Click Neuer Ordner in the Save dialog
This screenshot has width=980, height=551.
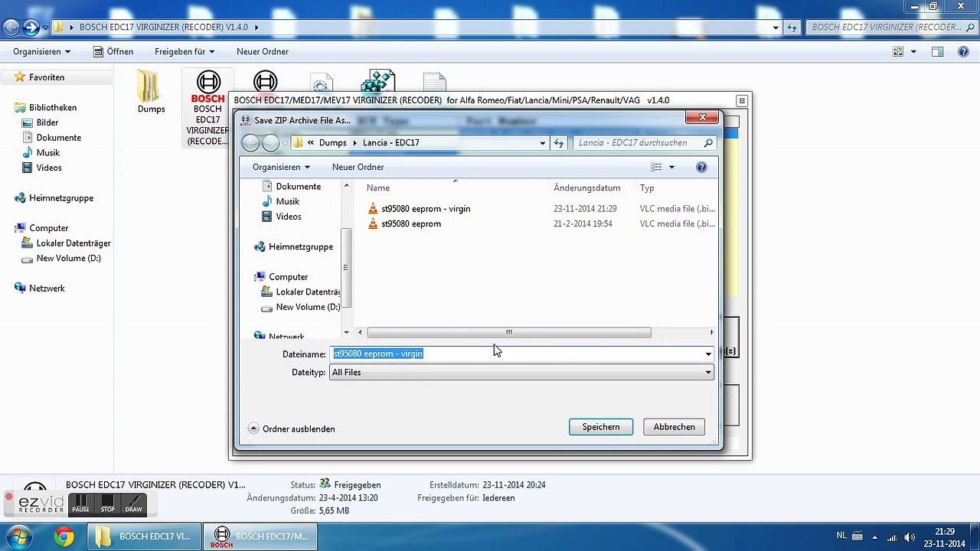(358, 168)
